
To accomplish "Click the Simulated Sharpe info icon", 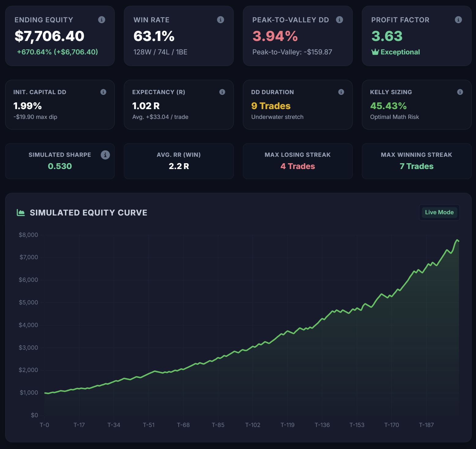I will [x=105, y=155].
